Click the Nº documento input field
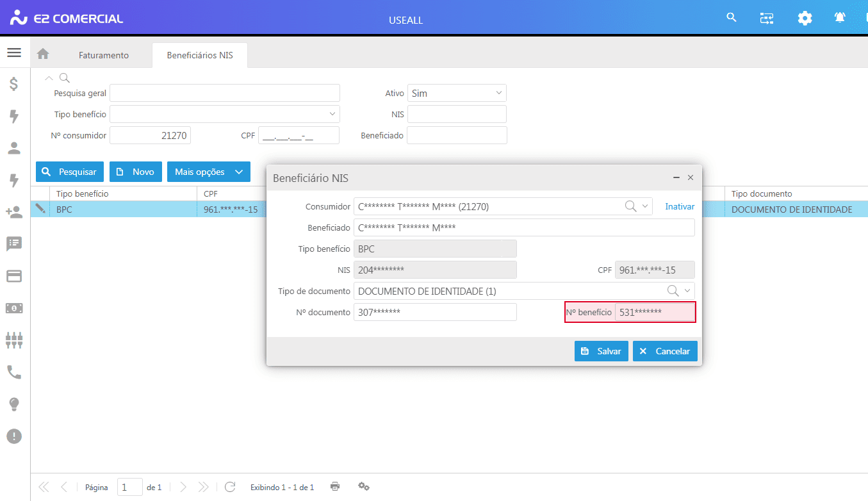868x501 pixels. pos(435,312)
